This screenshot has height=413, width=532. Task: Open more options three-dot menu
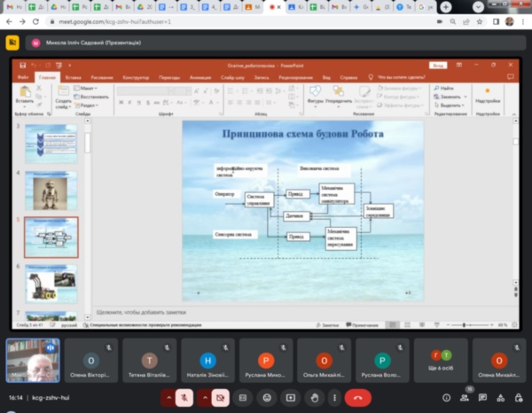click(334, 398)
